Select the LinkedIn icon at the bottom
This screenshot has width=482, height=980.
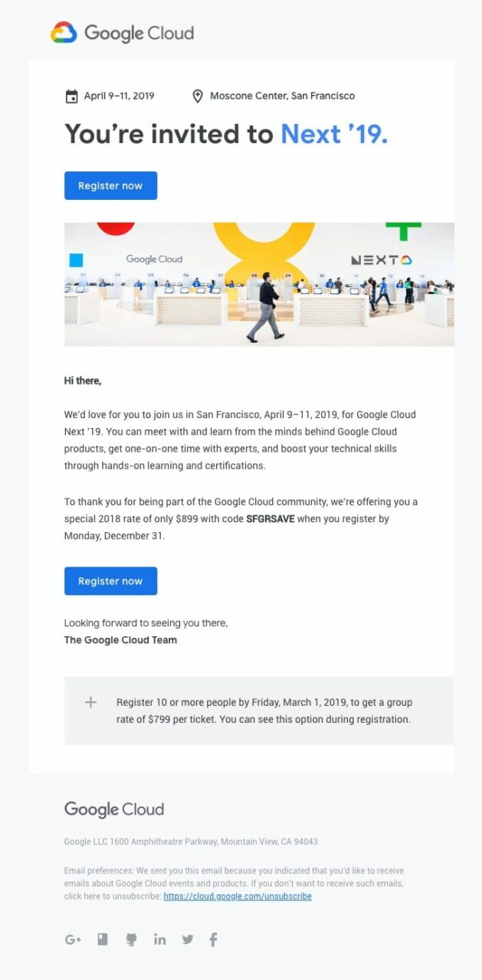tap(159, 939)
